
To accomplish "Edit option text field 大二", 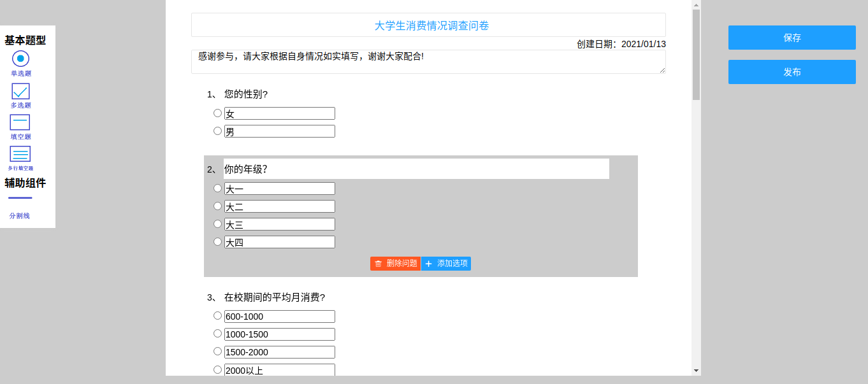I will 280,206.
